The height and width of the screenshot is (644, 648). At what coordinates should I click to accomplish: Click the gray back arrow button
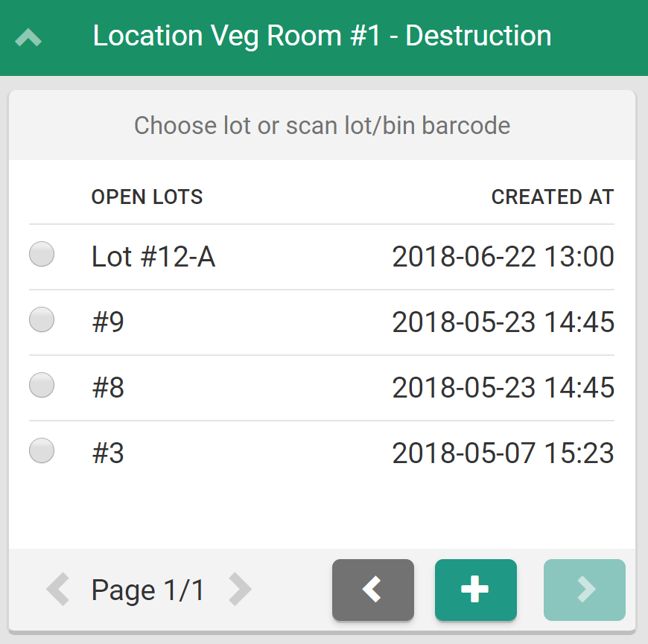[x=372, y=590]
